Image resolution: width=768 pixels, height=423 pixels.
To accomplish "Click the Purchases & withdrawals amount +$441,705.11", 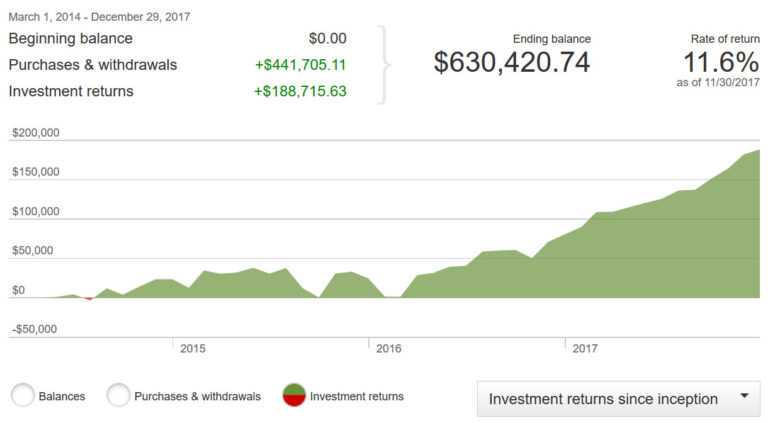I will point(301,65).
